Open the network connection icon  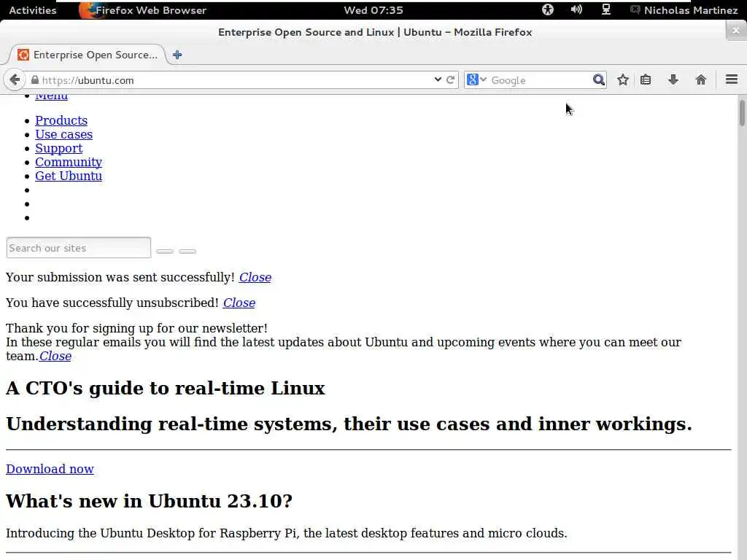tap(605, 9)
